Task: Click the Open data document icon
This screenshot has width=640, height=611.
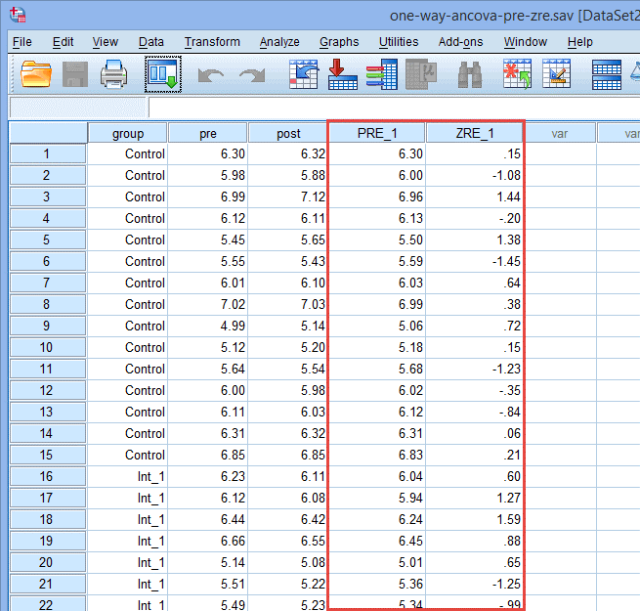Action: 37,74
